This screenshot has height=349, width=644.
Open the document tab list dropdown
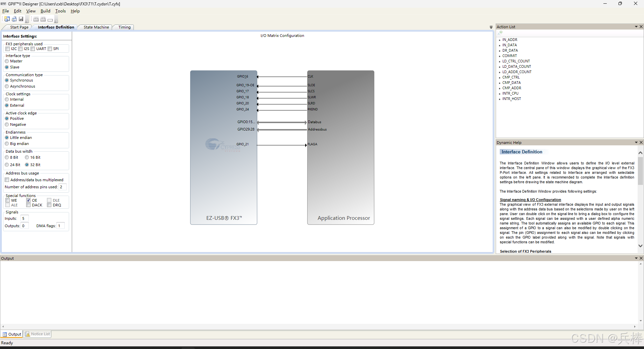click(x=491, y=27)
